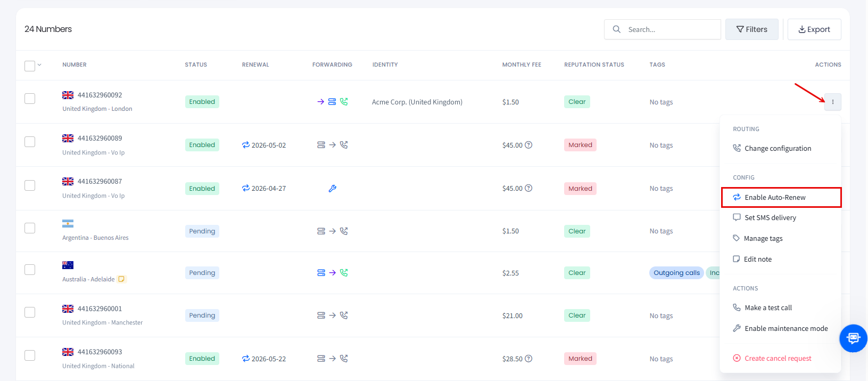This screenshot has width=868, height=381.
Task: Select the checkbox for number 441632960001
Action: [x=30, y=312]
